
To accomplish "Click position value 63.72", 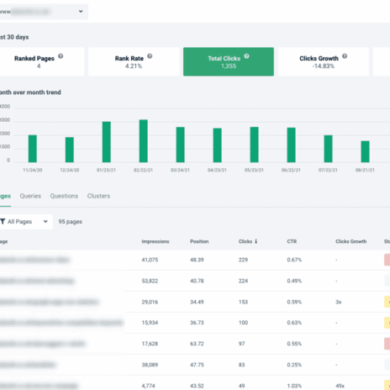I will click(197, 344).
